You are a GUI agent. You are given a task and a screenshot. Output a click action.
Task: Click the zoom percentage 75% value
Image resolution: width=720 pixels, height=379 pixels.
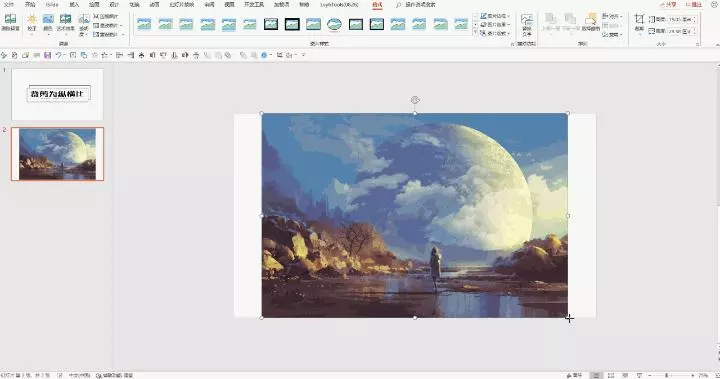point(703,375)
